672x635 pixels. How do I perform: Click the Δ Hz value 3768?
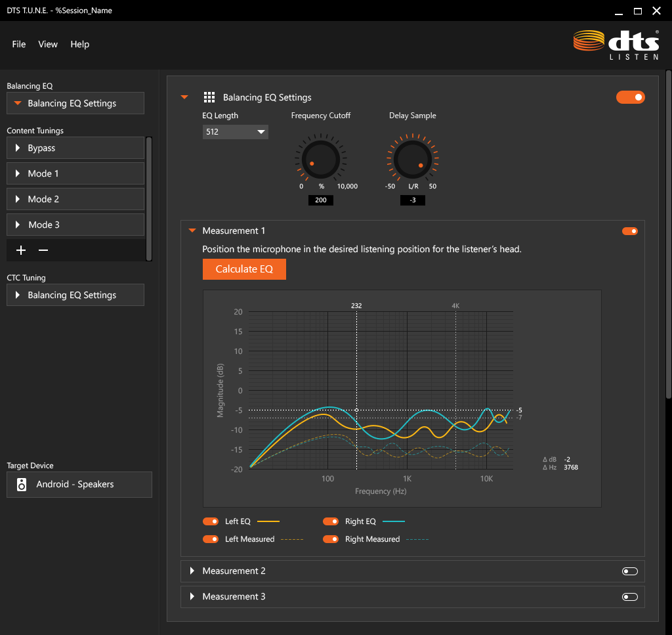click(571, 468)
